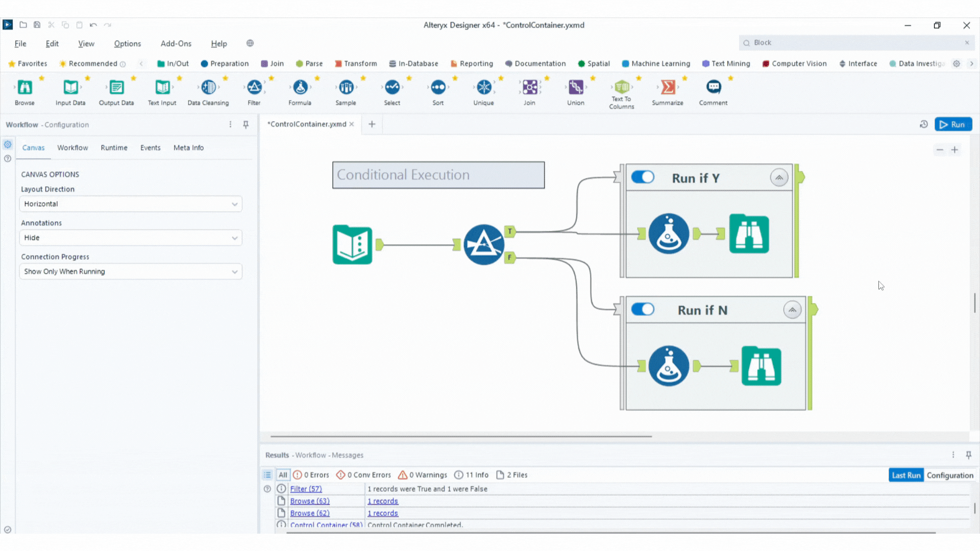
Task: Filter results to show only Errors
Action: [311, 474]
